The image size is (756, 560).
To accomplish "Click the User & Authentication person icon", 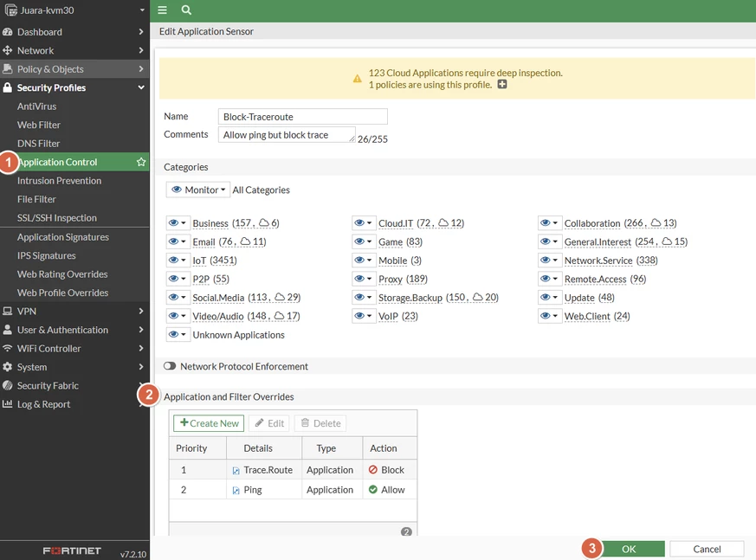I will pos(7,330).
